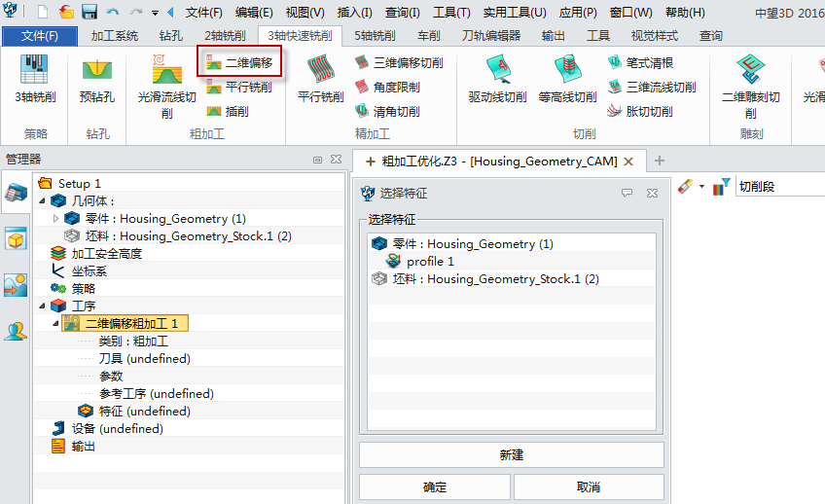Expand the 零件: Housing_Geometry node in manager
Screen dimensions: 825x504
(55, 219)
